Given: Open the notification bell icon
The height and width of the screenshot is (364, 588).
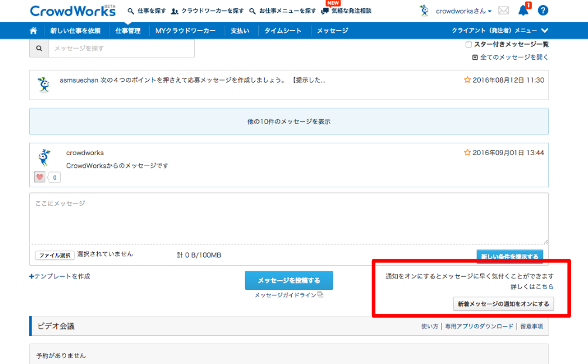Looking at the screenshot, I should click(522, 10).
